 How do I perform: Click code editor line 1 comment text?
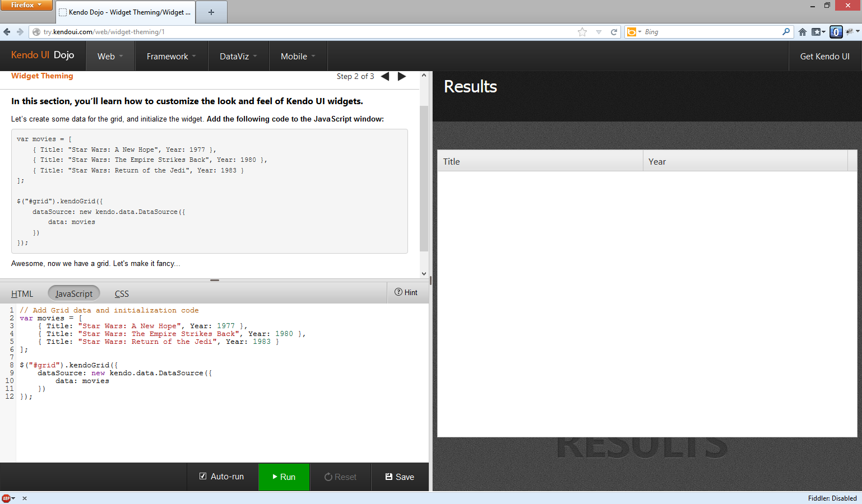coord(109,310)
